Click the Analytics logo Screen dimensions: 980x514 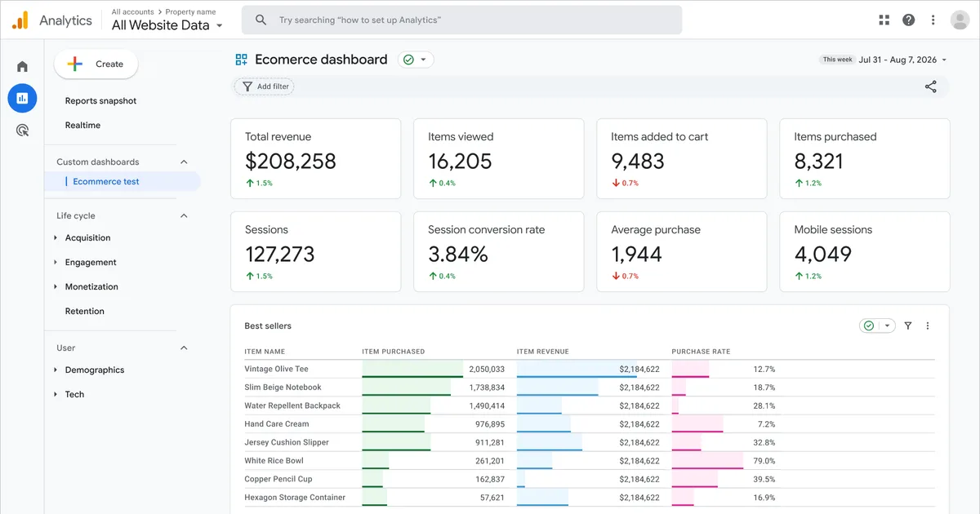point(51,20)
